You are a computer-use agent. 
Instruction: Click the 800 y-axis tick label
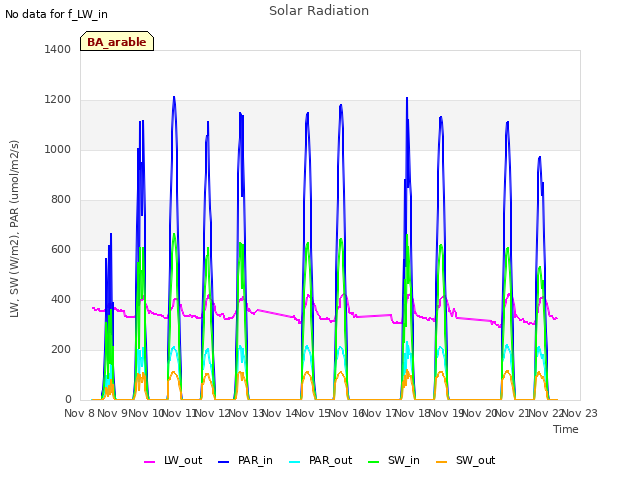tap(61, 200)
